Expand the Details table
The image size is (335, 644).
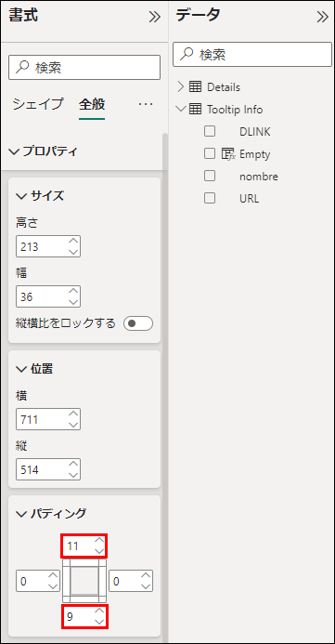click(x=180, y=87)
